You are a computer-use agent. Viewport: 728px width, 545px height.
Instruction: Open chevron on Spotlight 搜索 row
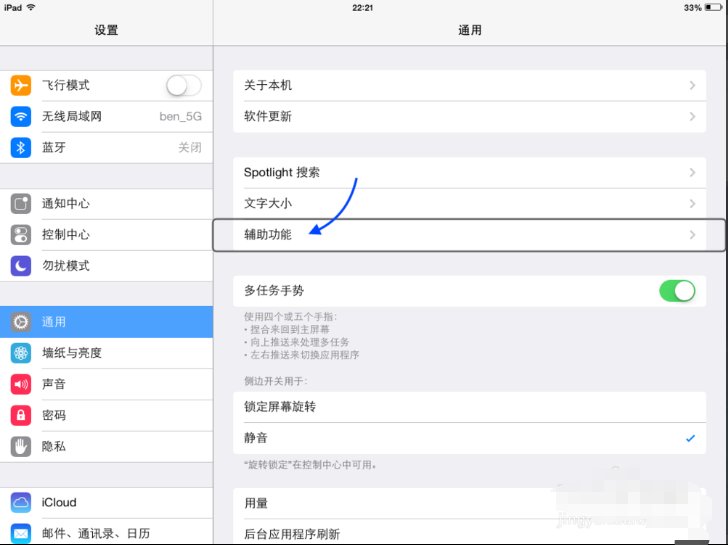click(692, 173)
